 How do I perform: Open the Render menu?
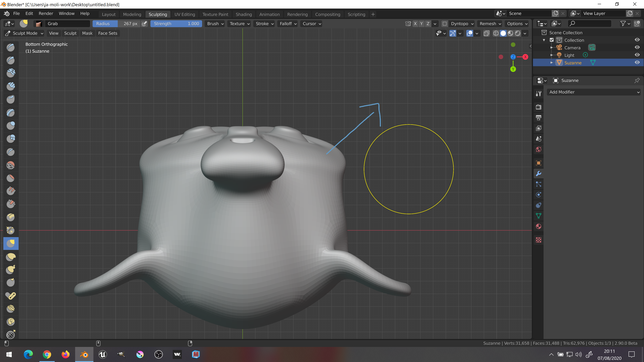point(46,13)
